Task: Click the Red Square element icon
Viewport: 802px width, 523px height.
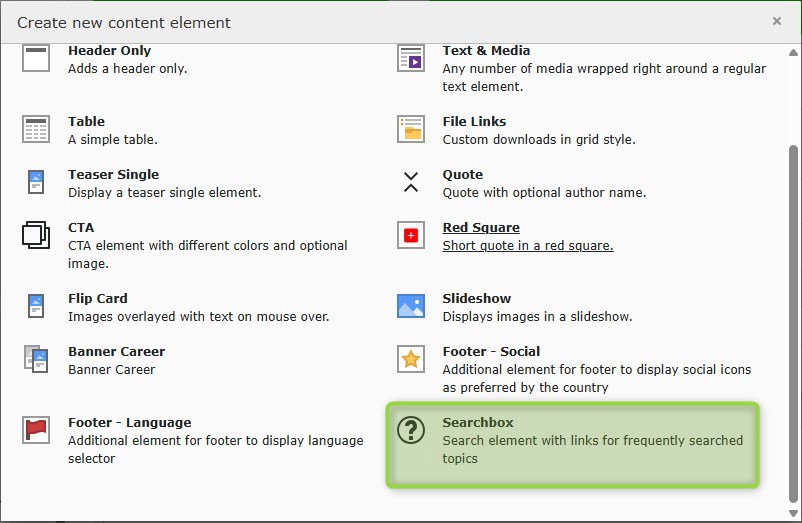Action: click(x=411, y=235)
